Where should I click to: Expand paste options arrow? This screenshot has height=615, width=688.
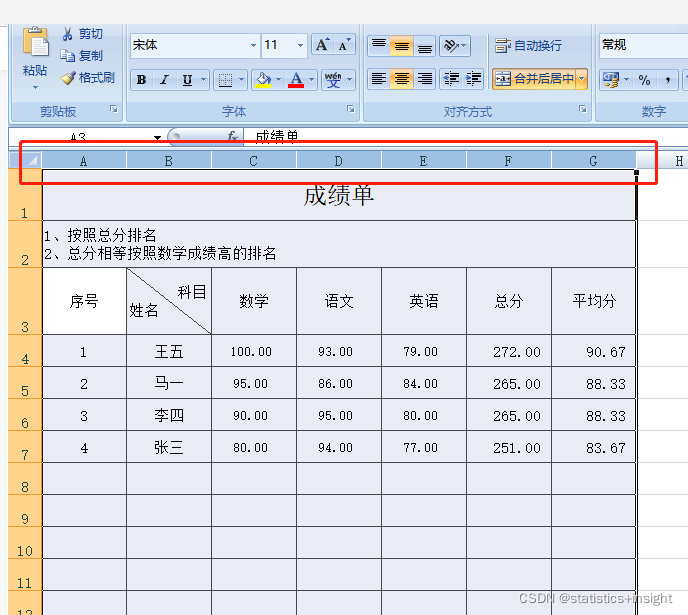tap(35, 88)
